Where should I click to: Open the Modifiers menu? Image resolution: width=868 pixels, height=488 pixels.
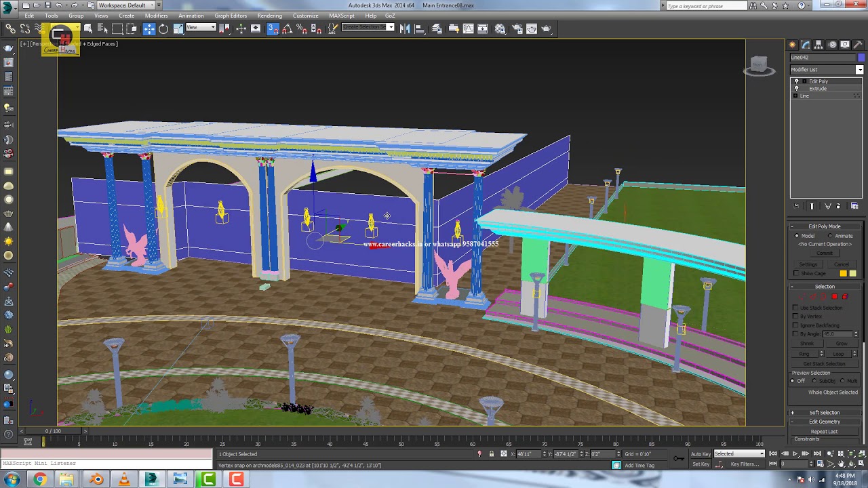coord(156,16)
